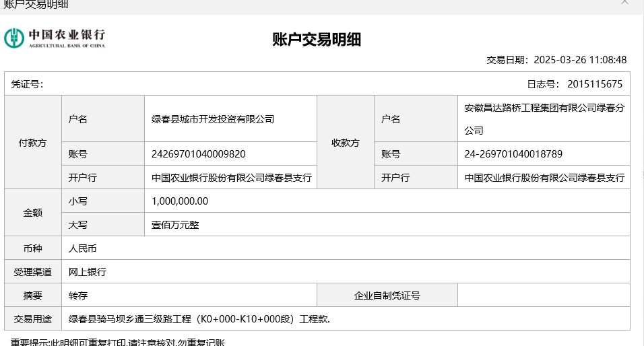Select payee name 安徽昌达路桥工程集团有限公司绿春分公司
Viewport: 644px width, 346px height.
[x=544, y=118]
